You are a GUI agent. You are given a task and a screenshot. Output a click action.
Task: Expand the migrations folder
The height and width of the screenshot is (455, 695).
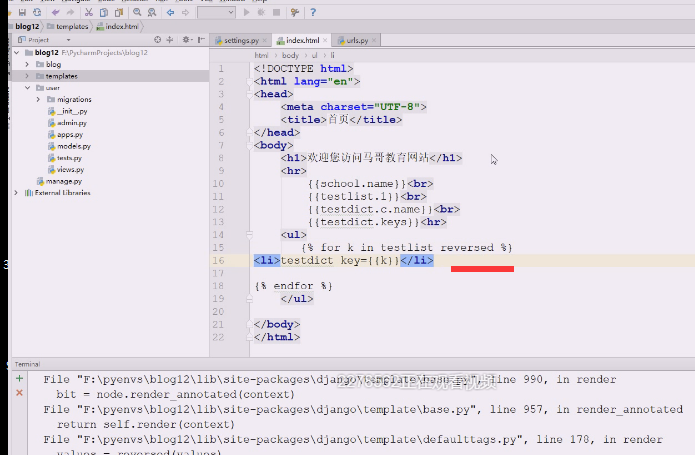[39, 99]
